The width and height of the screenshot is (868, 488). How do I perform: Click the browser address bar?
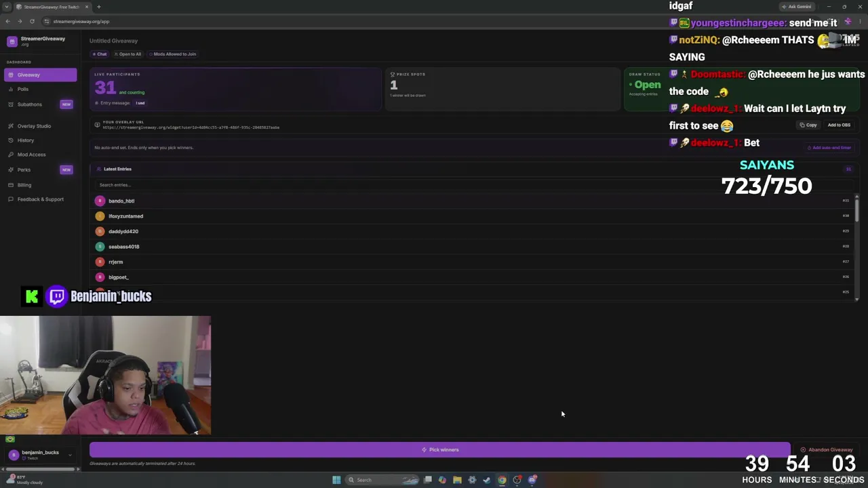pyautogui.click(x=353, y=21)
